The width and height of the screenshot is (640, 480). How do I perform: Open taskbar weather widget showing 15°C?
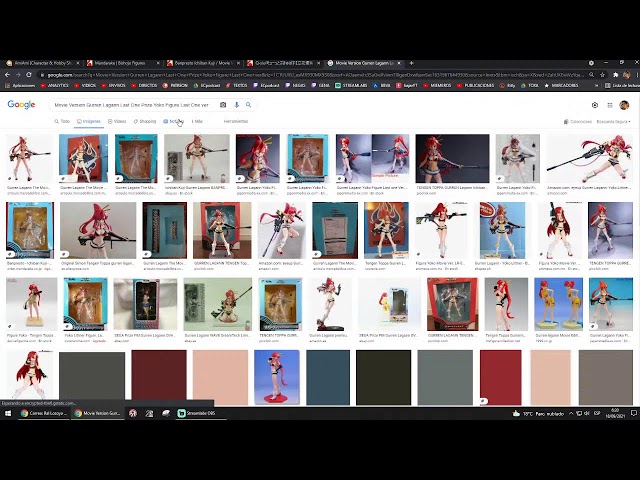click(538, 413)
